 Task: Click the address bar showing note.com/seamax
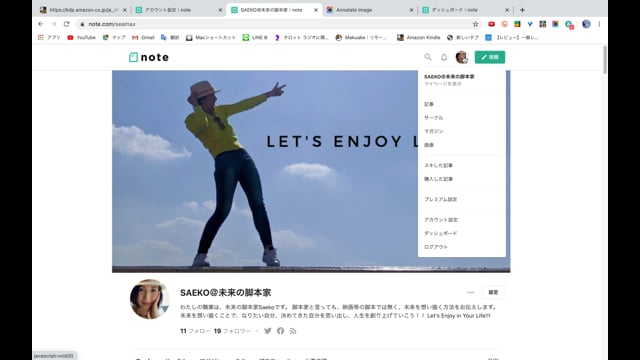click(x=278, y=24)
